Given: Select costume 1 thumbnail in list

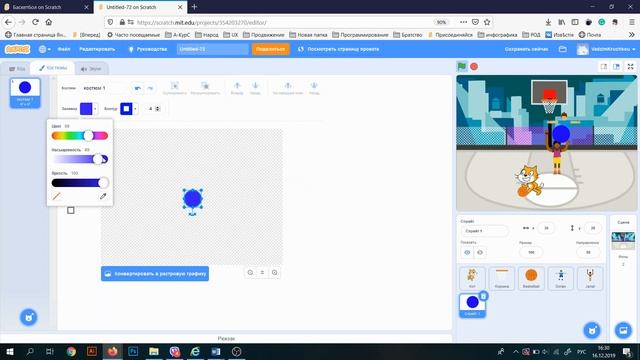Looking at the screenshot, I should pyautogui.click(x=25, y=93).
